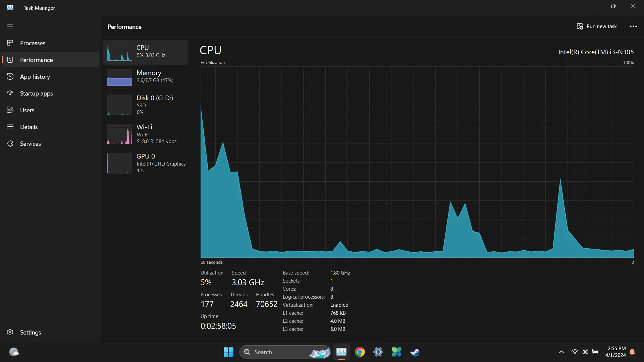644x362 pixels.
Task: Click the Task Manager taskbar icon
Action: point(341,352)
